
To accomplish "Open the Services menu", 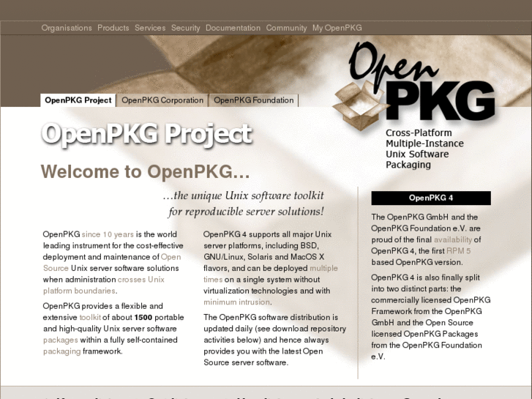I will click(150, 28).
